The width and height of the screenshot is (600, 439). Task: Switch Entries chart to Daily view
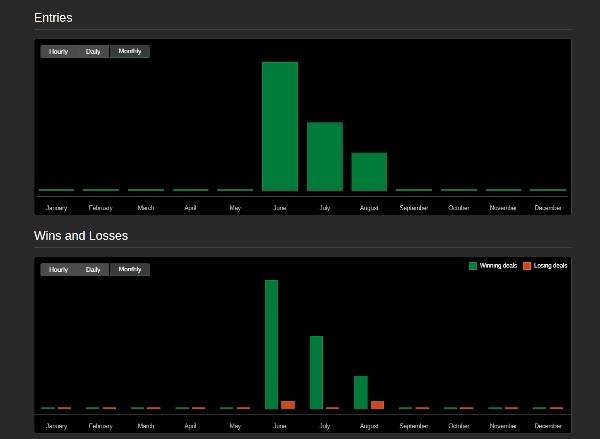93,51
